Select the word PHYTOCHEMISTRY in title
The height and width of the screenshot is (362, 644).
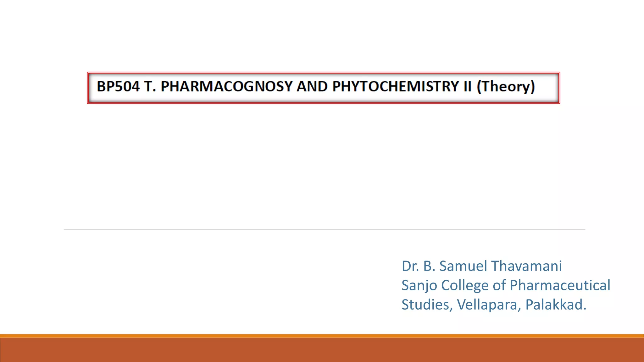point(396,86)
